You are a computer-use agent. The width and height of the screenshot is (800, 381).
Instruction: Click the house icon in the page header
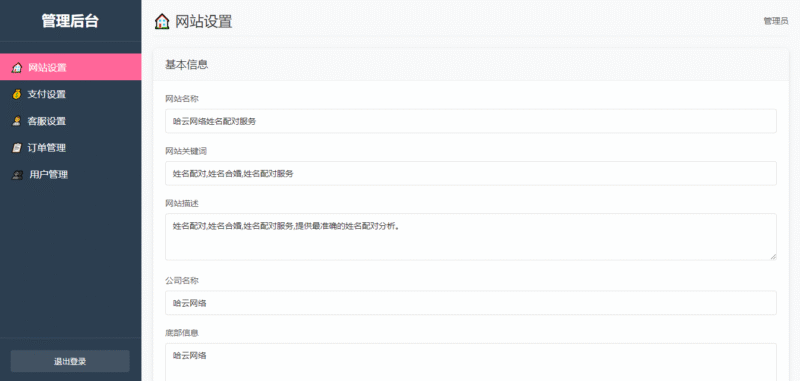(x=162, y=21)
